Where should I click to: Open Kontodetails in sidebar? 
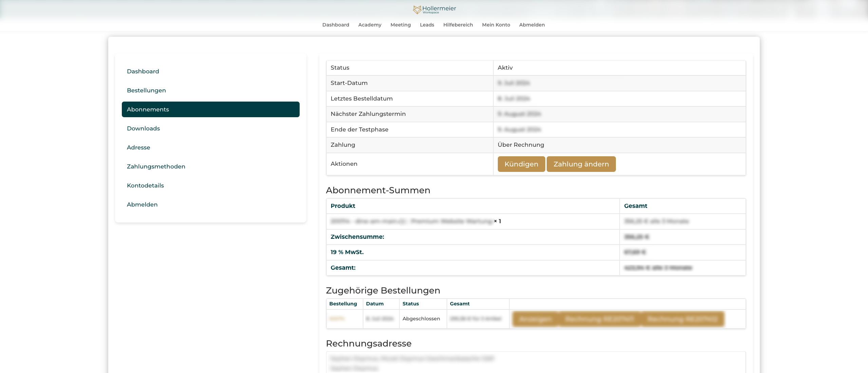(x=145, y=185)
